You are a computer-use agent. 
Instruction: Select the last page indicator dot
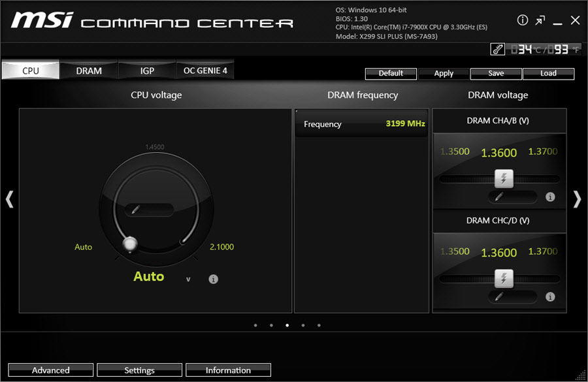click(319, 325)
